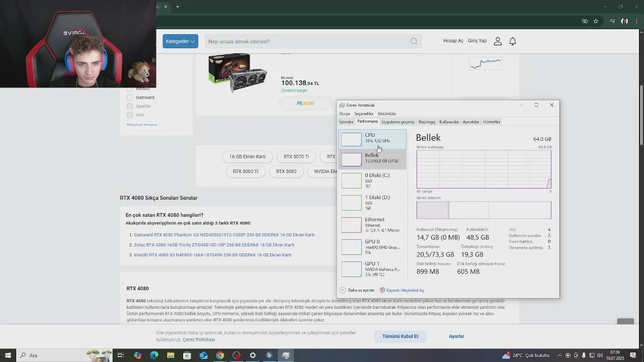Switch to the Kullanıcılar tab
The image size is (644, 362).
pos(449,122)
